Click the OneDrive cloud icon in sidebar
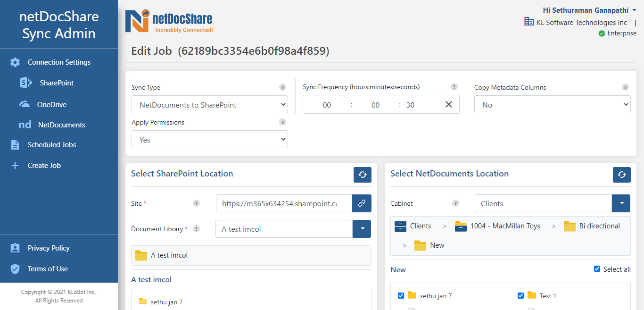The image size is (644, 310). coord(25,104)
